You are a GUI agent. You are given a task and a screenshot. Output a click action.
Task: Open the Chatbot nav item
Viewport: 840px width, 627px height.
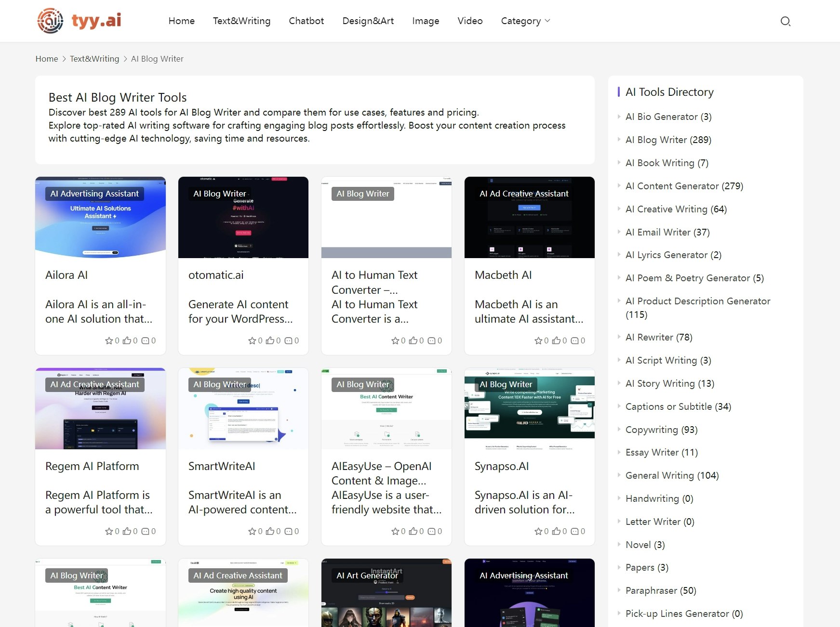(x=306, y=21)
